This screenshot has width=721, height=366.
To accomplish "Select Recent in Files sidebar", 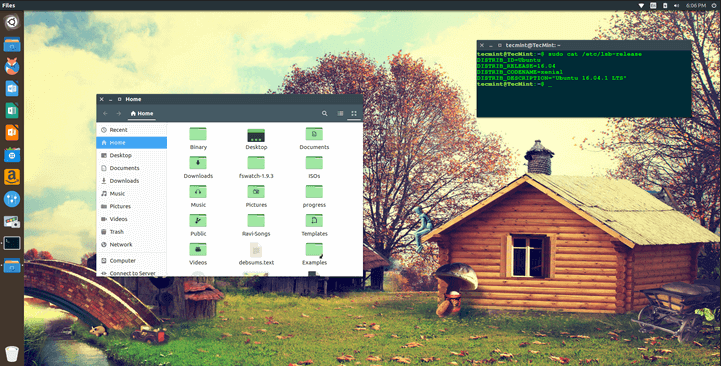I will [132, 130].
